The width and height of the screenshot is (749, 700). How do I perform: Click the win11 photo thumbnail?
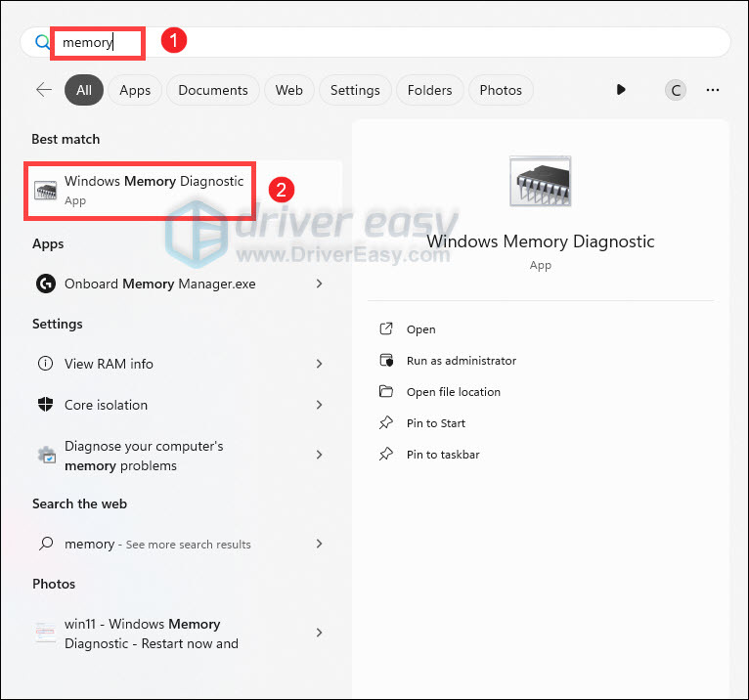(45, 633)
